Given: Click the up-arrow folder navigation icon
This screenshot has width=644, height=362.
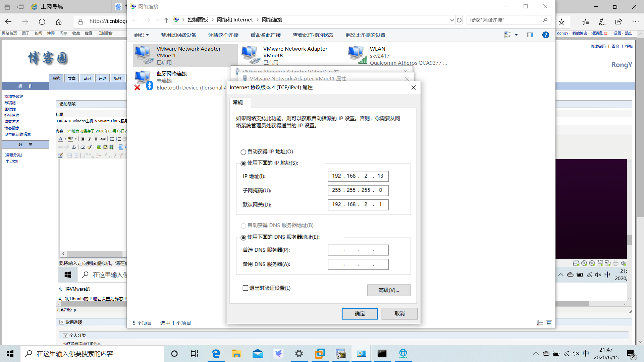Looking at the screenshot, I should tap(166, 20).
